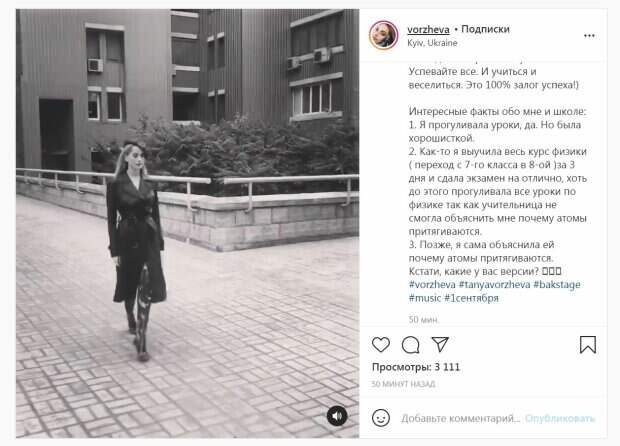
Task: Like the post with heart icon
Action: (381, 345)
